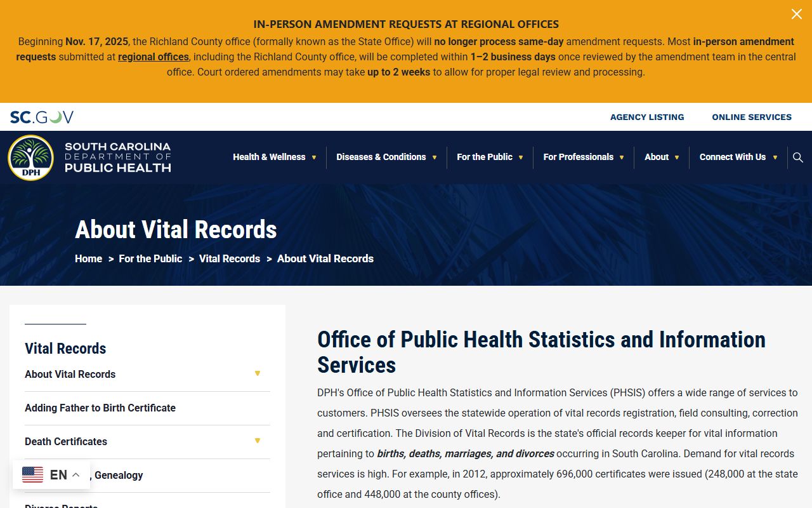The height and width of the screenshot is (508, 812).
Task: Click the US flag language icon
Action: click(33, 474)
